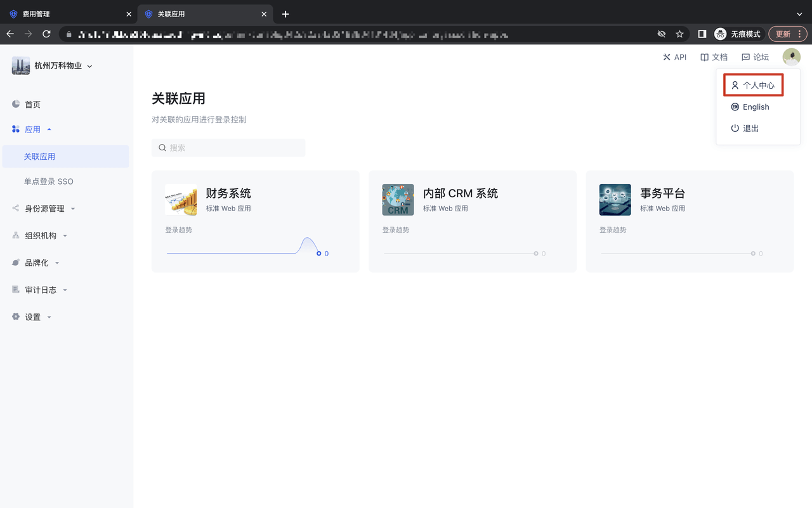The width and height of the screenshot is (812, 508).
Task: Open the 论坛 forum link
Action: [x=755, y=57]
